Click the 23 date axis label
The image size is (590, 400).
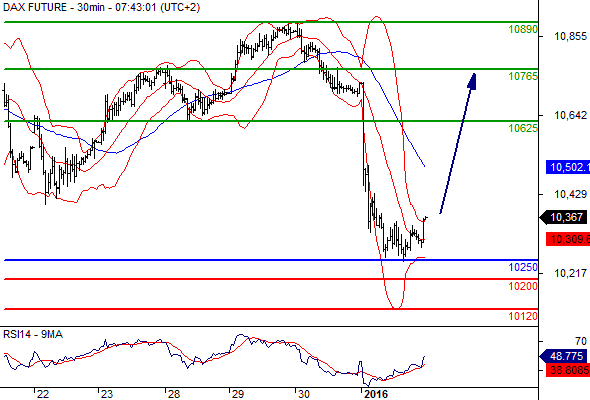pos(106,394)
